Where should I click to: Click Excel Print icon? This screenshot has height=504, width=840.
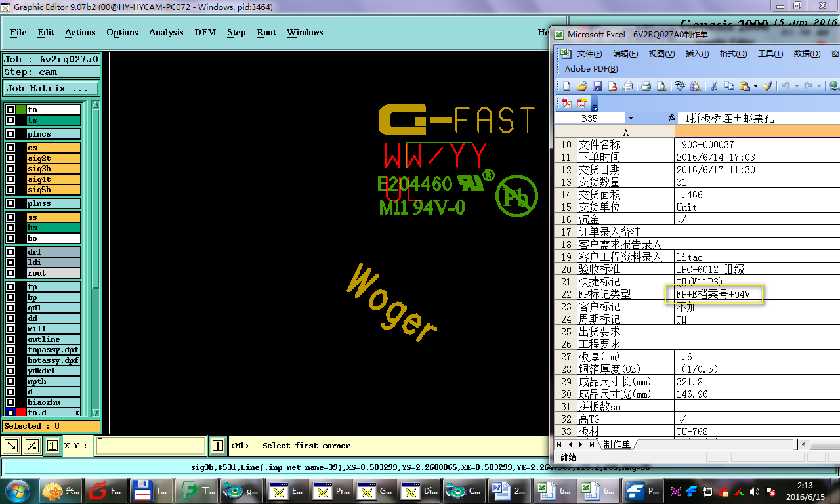pos(646,86)
